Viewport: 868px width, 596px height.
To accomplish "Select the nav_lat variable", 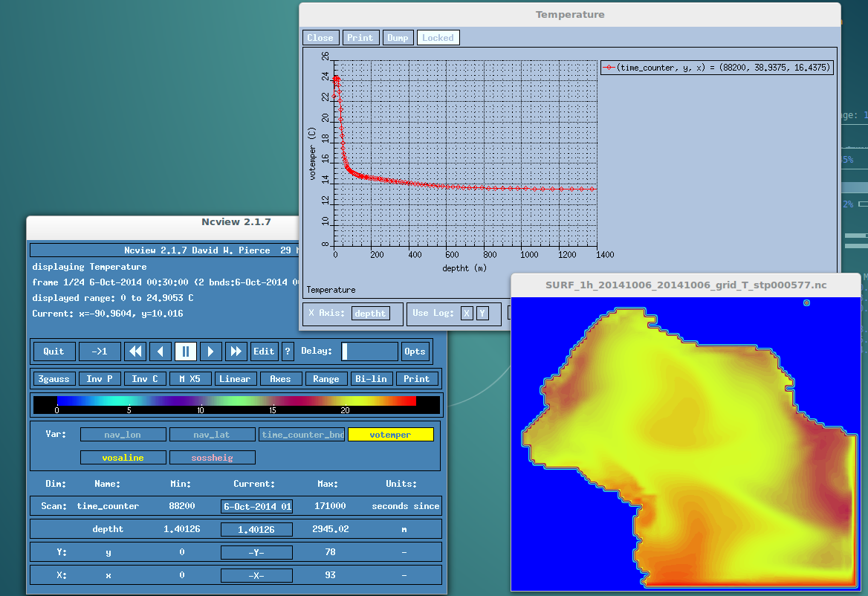I will coord(212,435).
